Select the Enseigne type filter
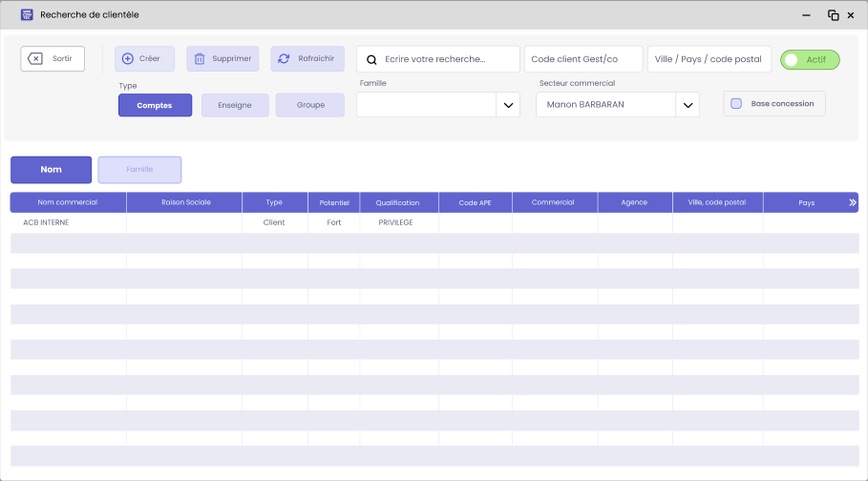 (x=235, y=105)
